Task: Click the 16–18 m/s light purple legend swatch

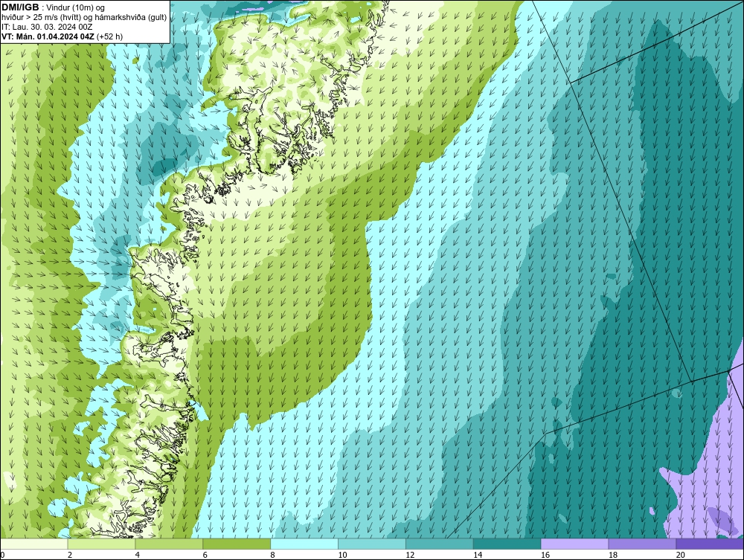Action: click(574, 544)
